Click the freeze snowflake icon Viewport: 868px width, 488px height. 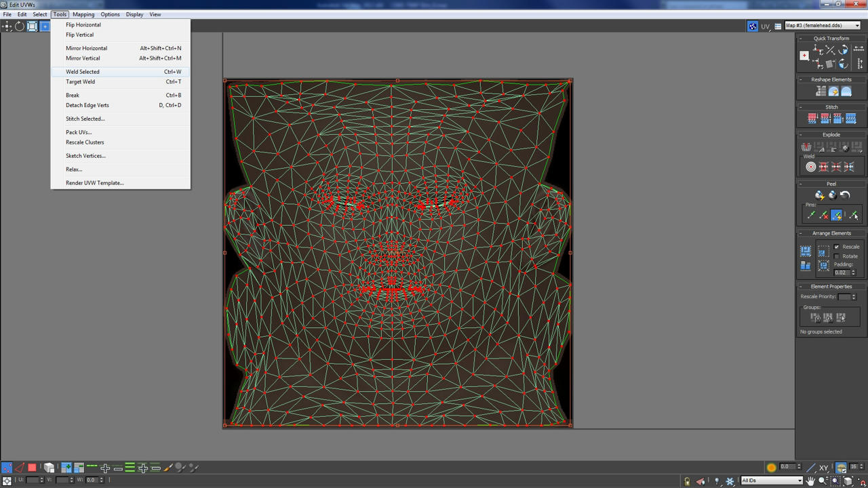730,481
